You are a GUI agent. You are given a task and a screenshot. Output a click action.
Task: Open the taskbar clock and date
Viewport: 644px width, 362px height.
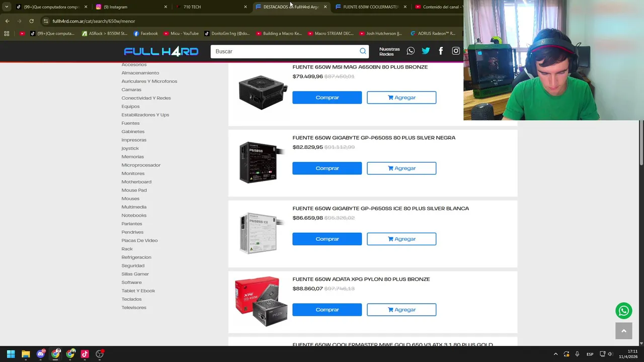tap(629, 354)
